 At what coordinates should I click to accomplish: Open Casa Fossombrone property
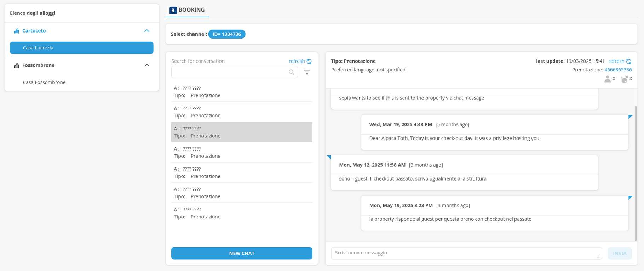click(44, 82)
